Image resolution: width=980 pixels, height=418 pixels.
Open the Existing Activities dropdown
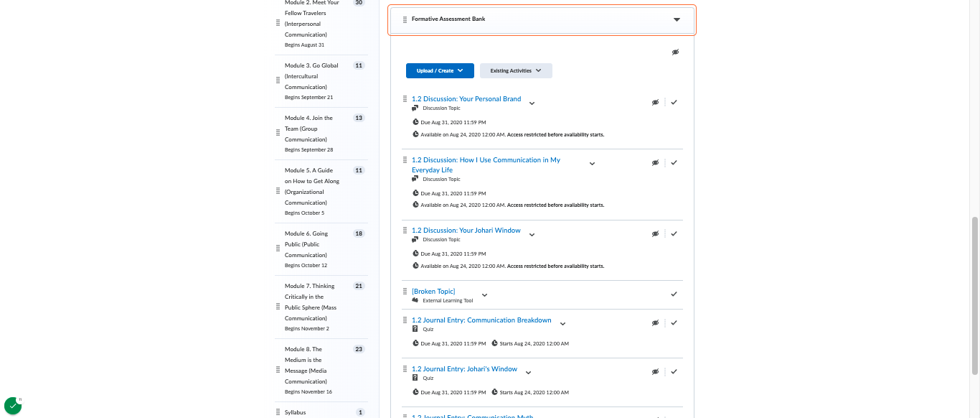tap(516, 70)
